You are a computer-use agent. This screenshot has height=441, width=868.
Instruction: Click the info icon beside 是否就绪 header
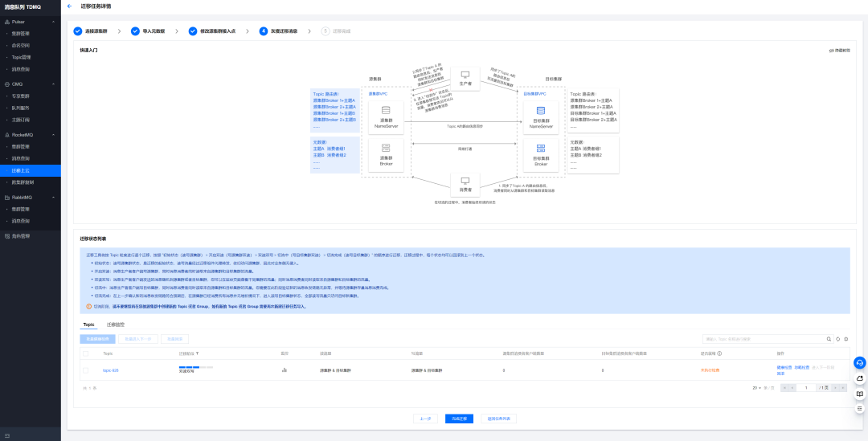(x=719, y=353)
